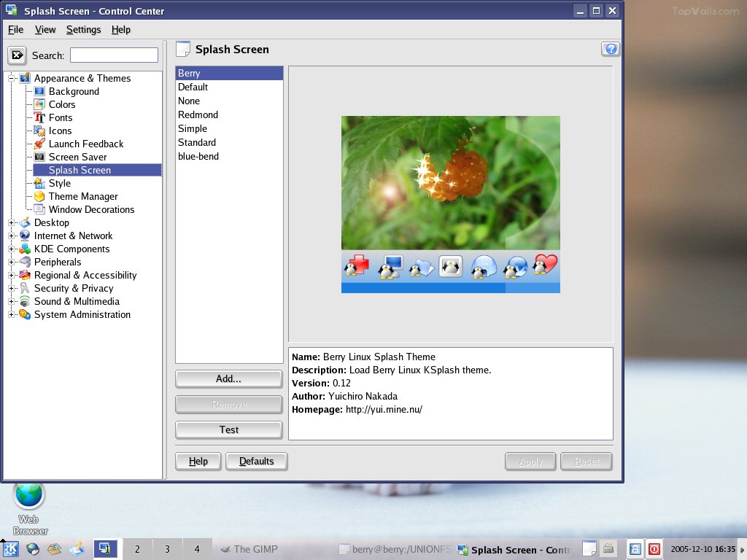
Task: Collapse the Appearance & Themes branch
Action: tap(12, 78)
